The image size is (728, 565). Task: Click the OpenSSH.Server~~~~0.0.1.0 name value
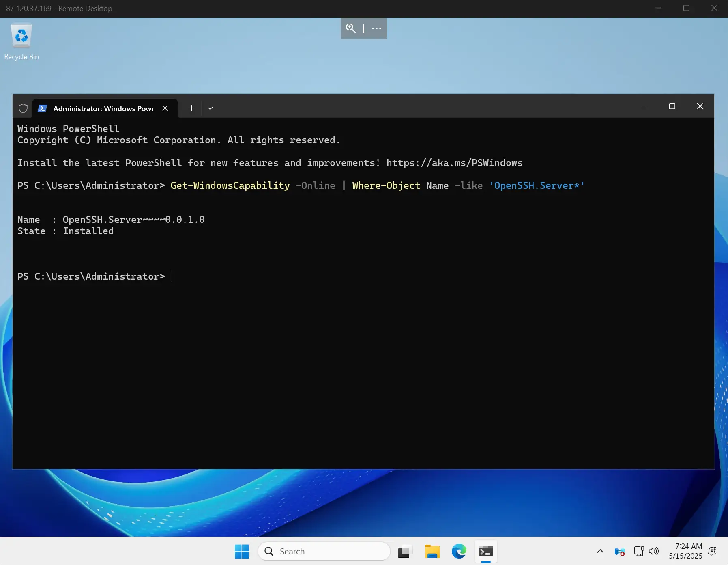coord(133,220)
